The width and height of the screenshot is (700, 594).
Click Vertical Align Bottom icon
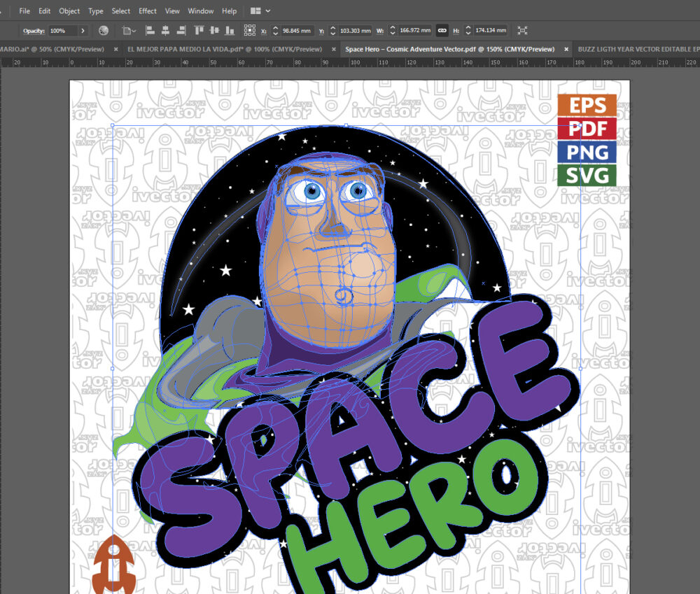pos(230,30)
